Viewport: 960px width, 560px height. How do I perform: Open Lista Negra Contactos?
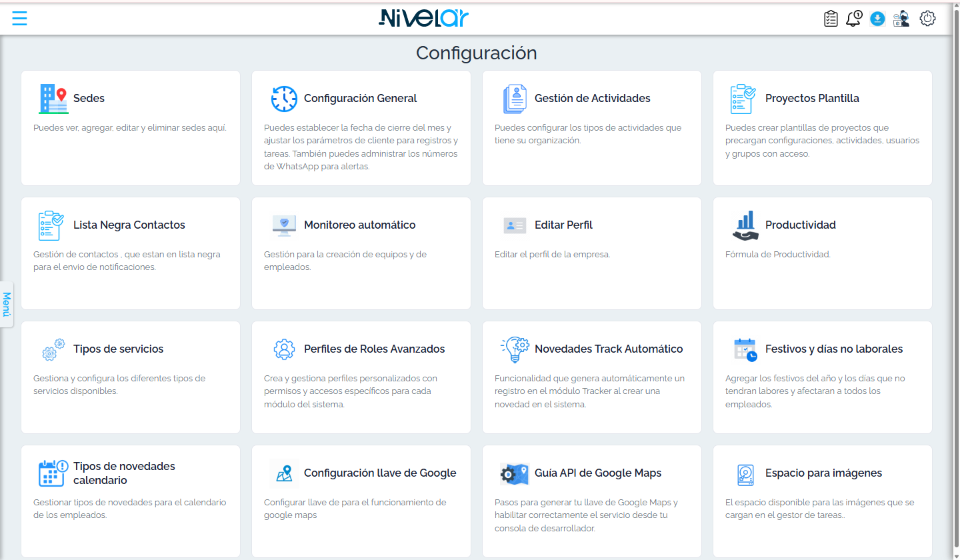[131, 253]
